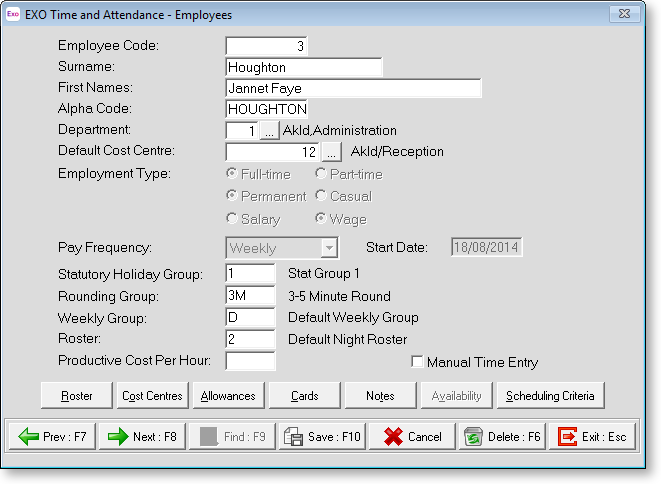Click the green Prev arrow icon
The image size is (661, 484).
point(28,437)
